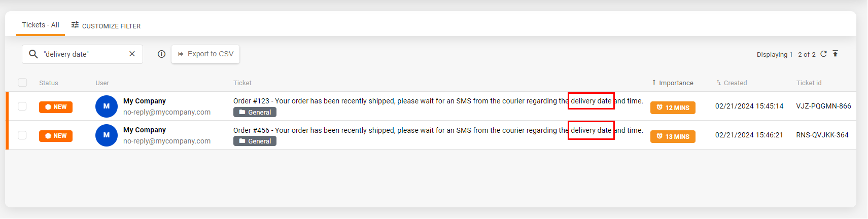Sort tickets by Created column
The height and width of the screenshot is (219, 868).
click(x=735, y=83)
